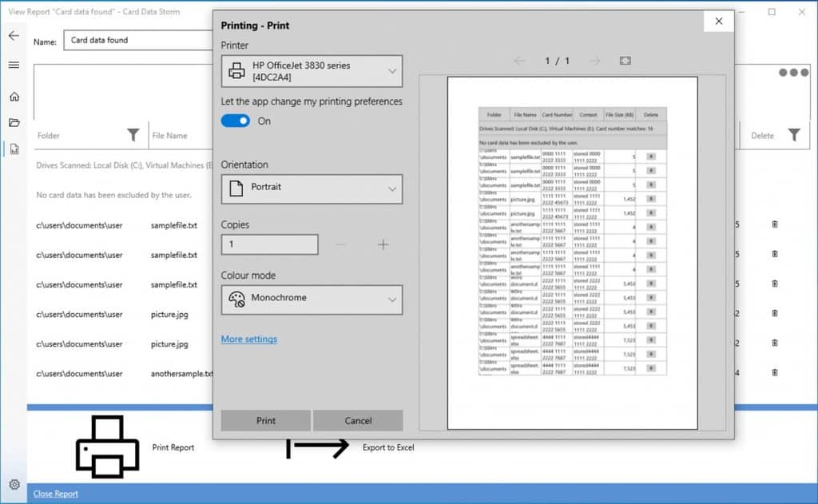This screenshot has width=818, height=504.
Task: Go to Home via the sidebar icon
Action: tap(14, 97)
